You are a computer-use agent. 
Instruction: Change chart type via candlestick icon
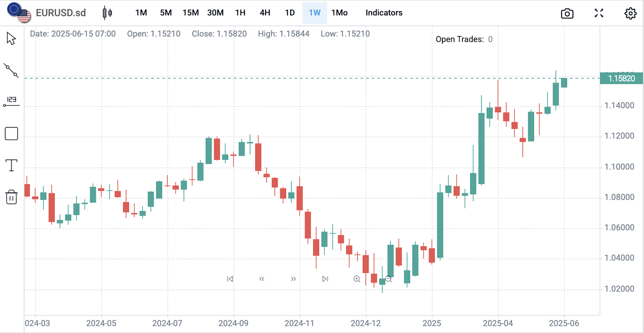tap(107, 13)
